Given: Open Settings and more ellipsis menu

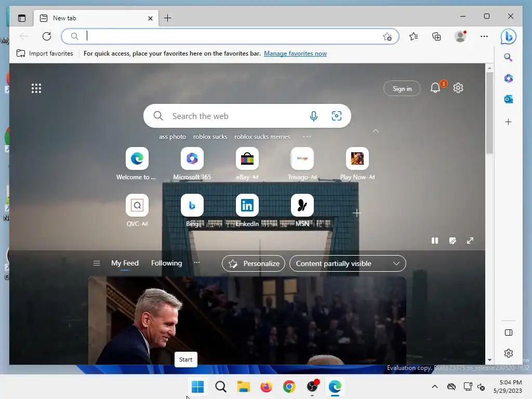Looking at the screenshot, I should coord(484,36).
